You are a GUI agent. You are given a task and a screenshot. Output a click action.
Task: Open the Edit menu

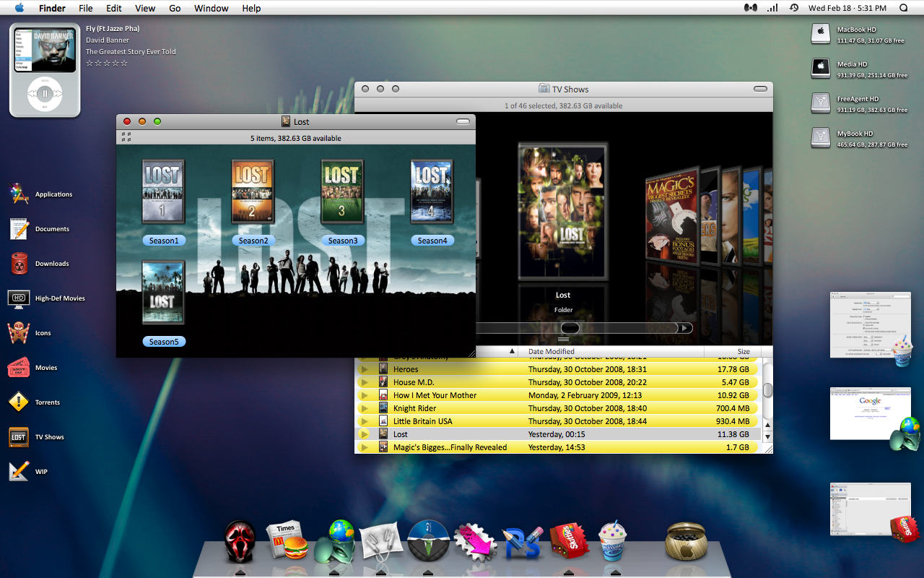coord(113,8)
